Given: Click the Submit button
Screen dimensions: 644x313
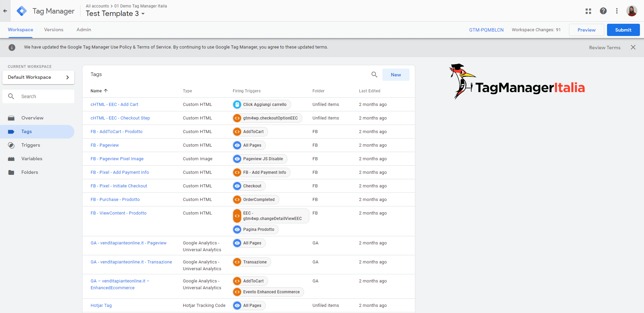Looking at the screenshot, I should click(x=623, y=30).
